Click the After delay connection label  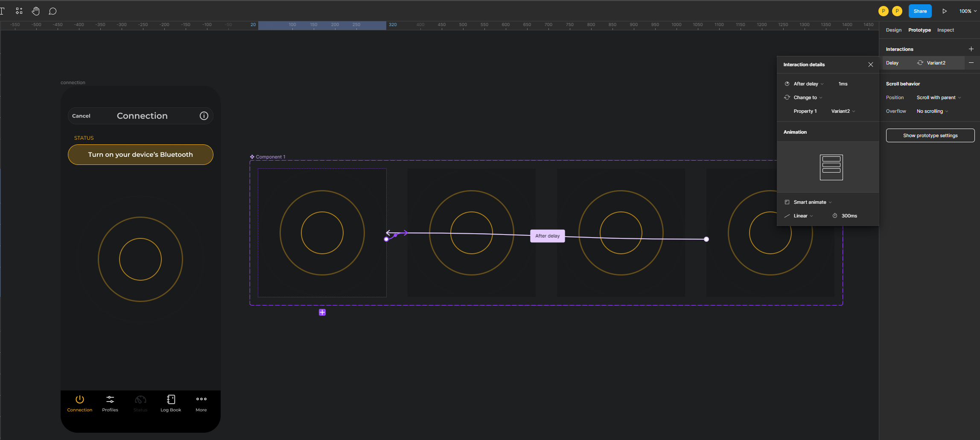pos(547,236)
